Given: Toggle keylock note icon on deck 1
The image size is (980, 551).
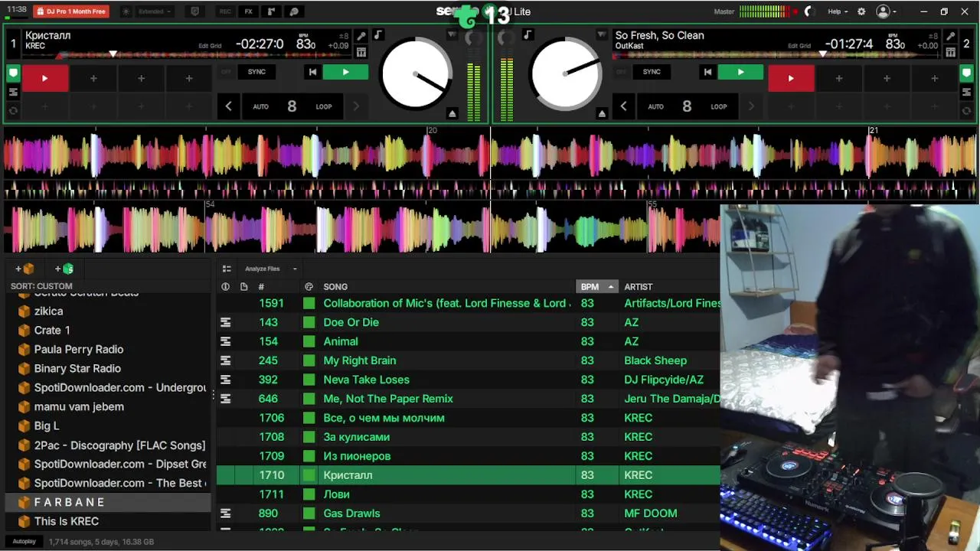Looking at the screenshot, I should tap(377, 35).
